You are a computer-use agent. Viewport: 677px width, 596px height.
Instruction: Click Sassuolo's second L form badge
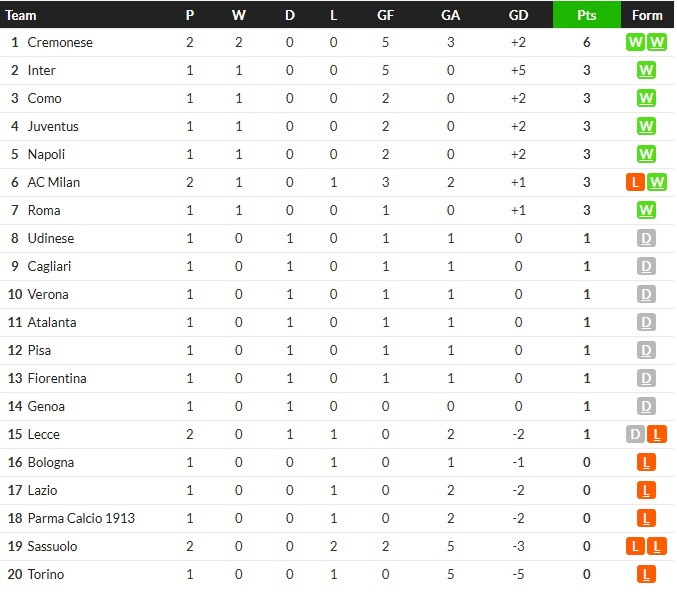click(x=657, y=546)
